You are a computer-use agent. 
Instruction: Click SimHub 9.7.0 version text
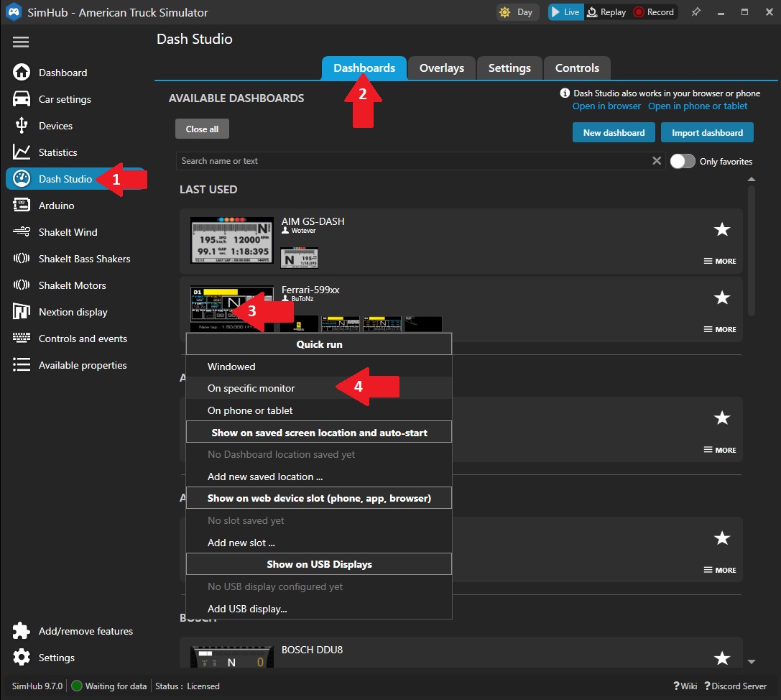click(37, 686)
